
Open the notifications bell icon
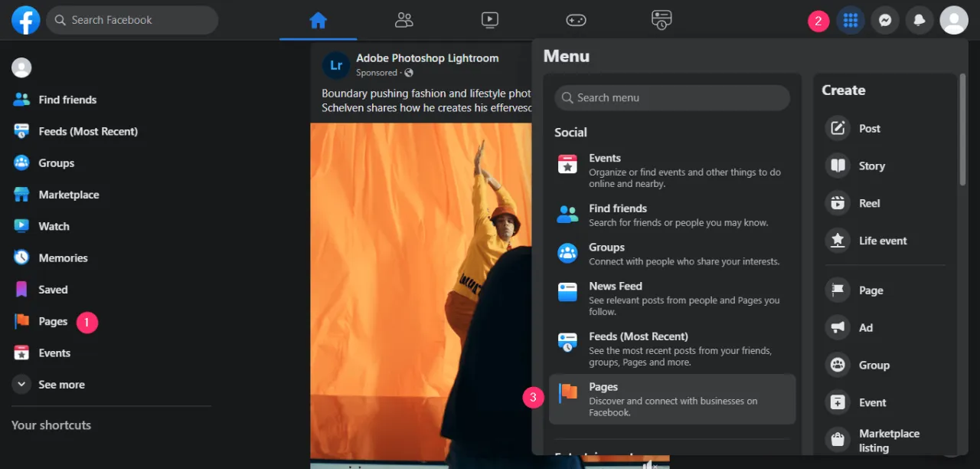[x=919, y=21]
